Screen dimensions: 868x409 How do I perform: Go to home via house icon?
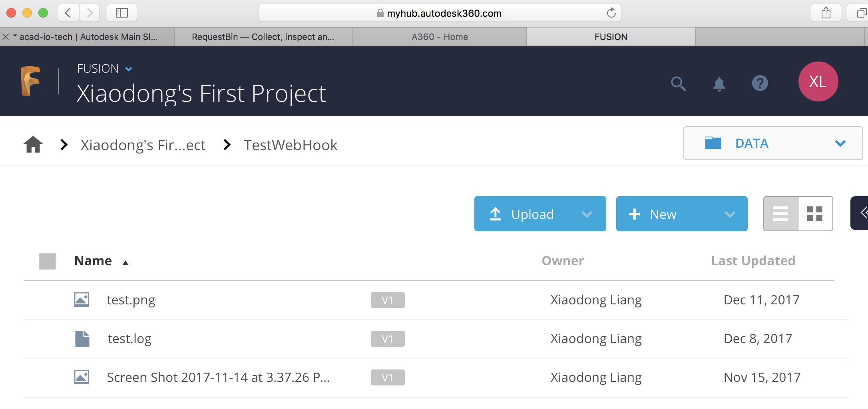coord(33,145)
